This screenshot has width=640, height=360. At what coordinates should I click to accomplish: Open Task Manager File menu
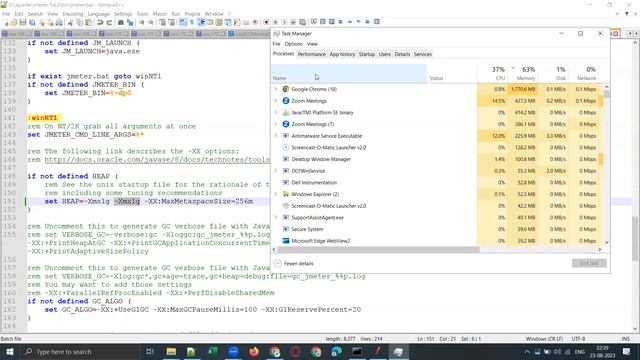[276, 44]
